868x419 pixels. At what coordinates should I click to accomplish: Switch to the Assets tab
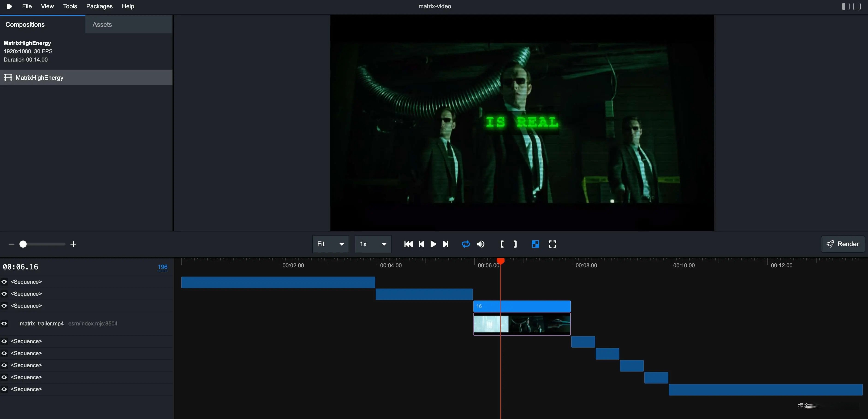coord(102,25)
